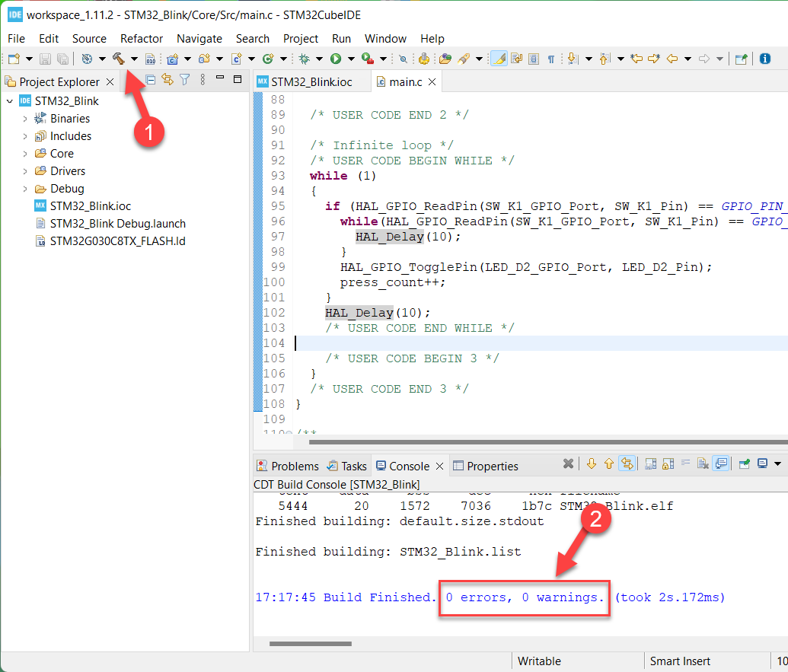Open the build configuration manager icon

point(87,59)
